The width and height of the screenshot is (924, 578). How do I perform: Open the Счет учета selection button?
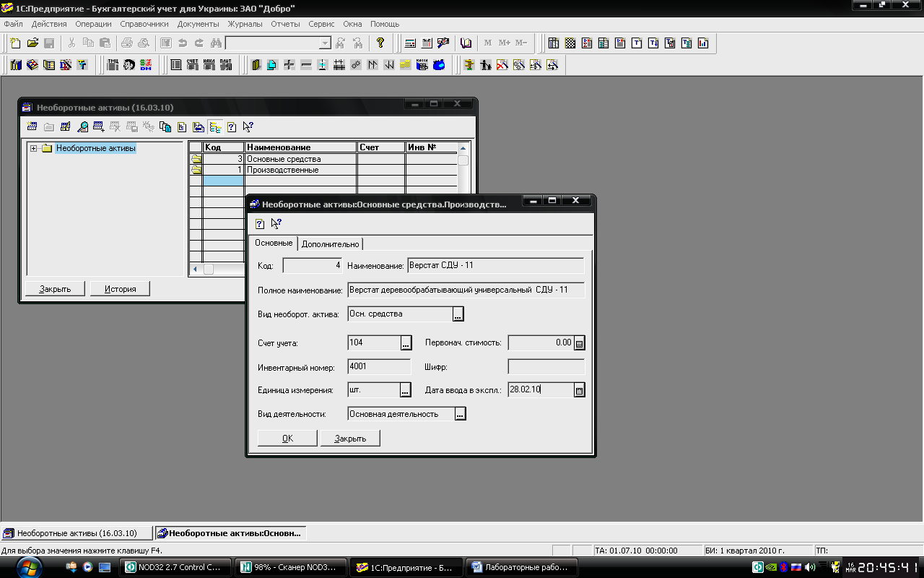(x=405, y=342)
